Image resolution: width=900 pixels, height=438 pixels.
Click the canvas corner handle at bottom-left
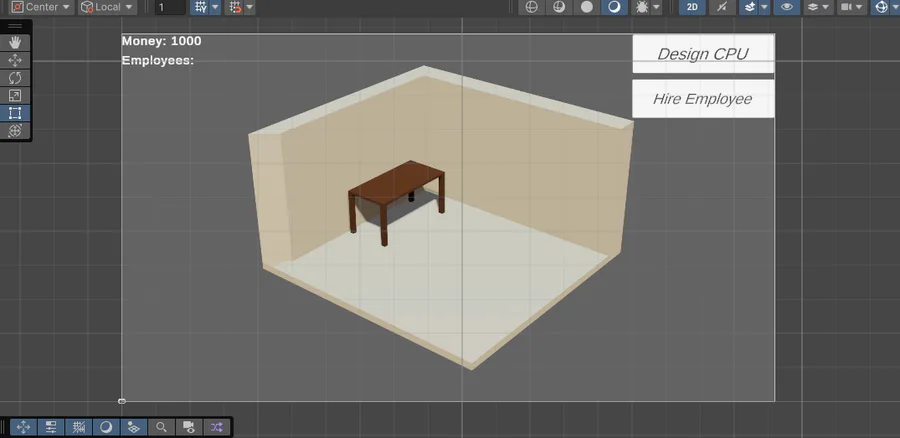pos(122,401)
